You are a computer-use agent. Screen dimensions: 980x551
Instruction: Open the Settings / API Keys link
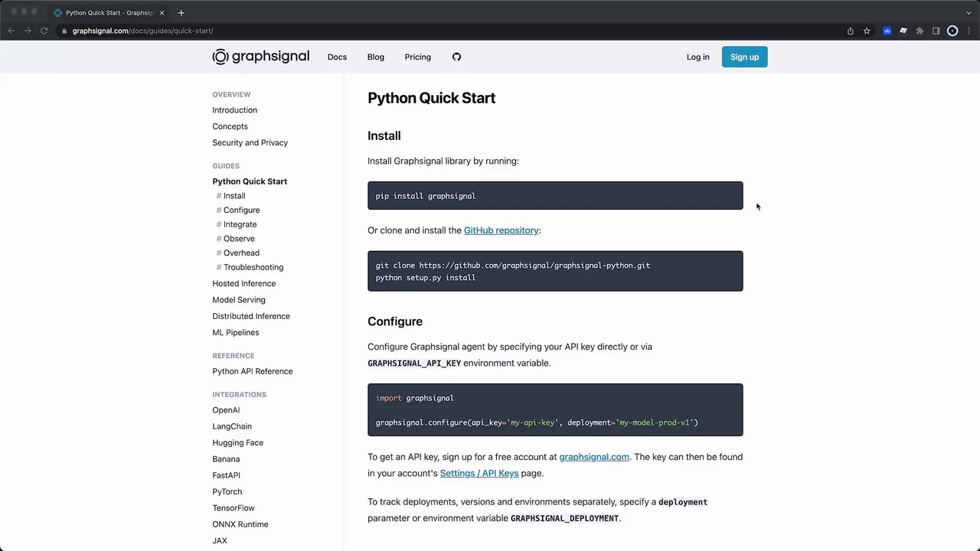tap(479, 473)
